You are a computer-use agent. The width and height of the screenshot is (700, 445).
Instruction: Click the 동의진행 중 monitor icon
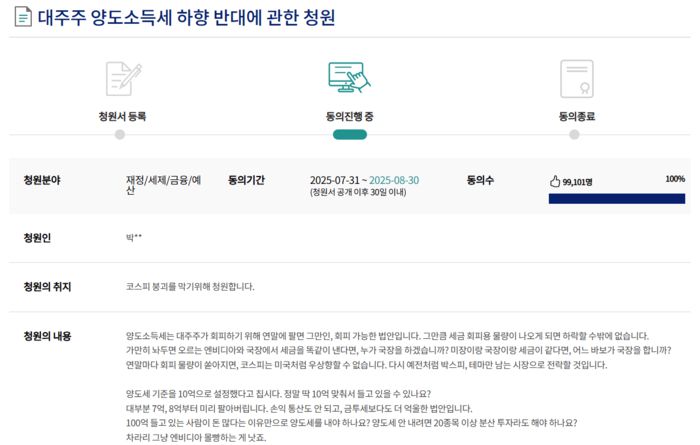(x=349, y=77)
